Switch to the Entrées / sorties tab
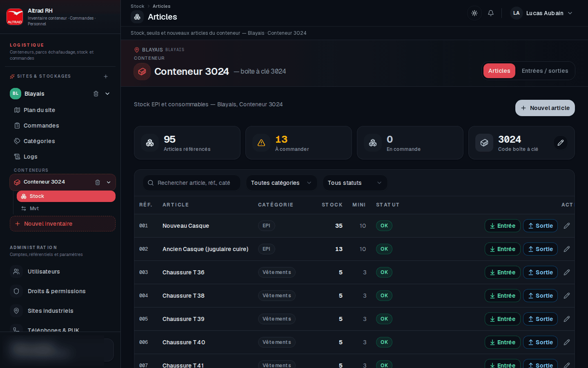The height and width of the screenshot is (368, 588). 545,71
